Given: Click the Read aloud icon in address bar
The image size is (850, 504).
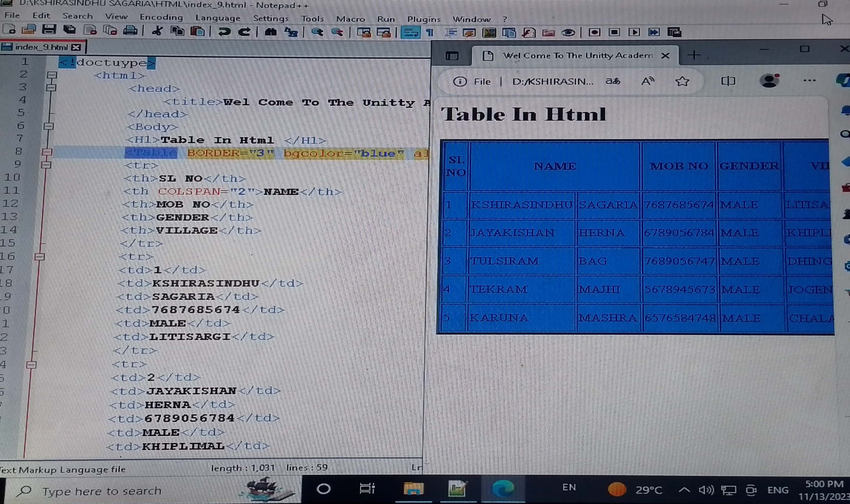Looking at the screenshot, I should tap(647, 81).
